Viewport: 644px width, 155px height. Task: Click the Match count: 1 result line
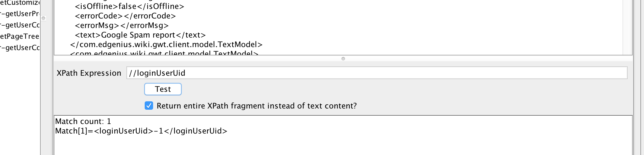83,121
